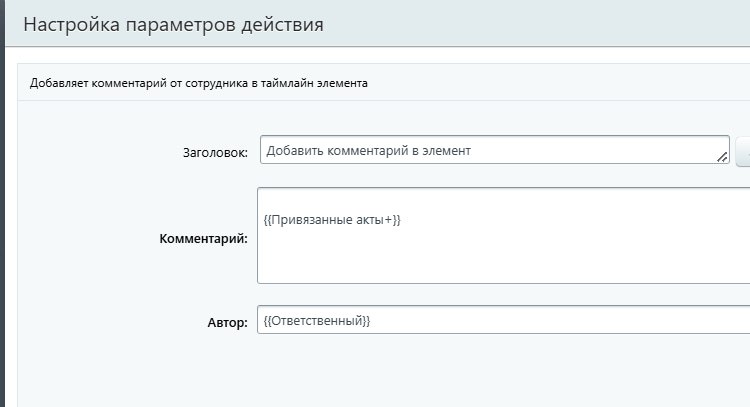Viewport: 750px width, 407px height.
Task: Click the text Добавить комментарий в элемент
Action: [369, 150]
